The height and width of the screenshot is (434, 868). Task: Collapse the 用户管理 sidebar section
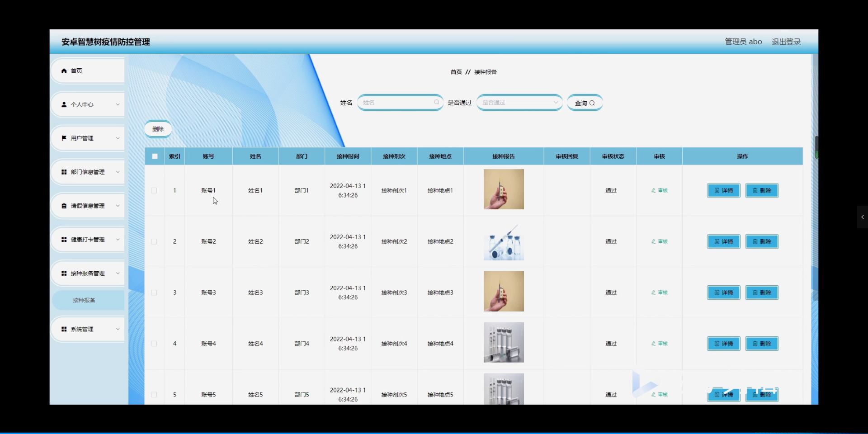point(117,138)
